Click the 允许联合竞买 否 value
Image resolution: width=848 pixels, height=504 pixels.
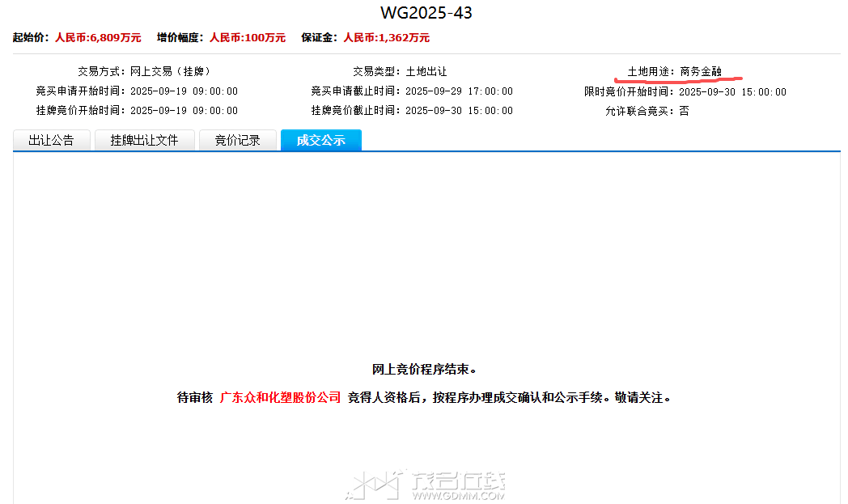pos(684,111)
